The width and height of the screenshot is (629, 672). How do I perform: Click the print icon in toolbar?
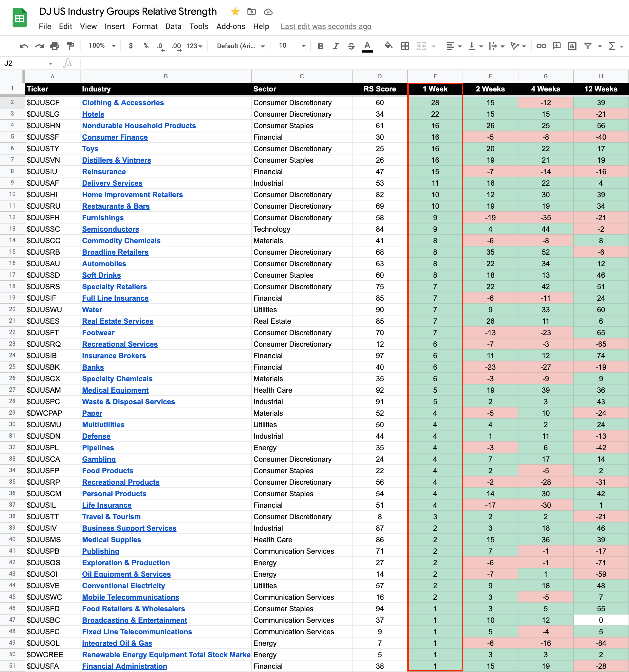54,46
